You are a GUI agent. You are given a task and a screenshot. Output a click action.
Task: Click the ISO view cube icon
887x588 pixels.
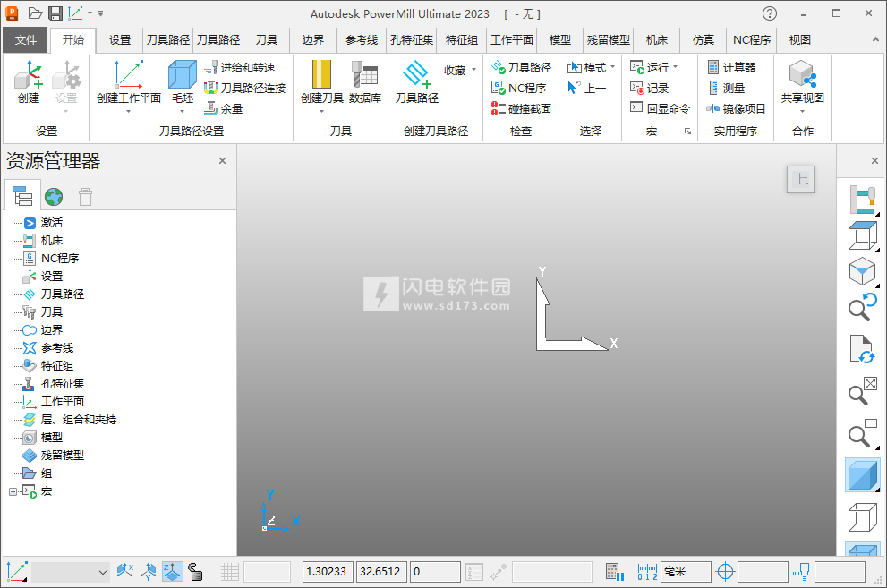tap(862, 271)
